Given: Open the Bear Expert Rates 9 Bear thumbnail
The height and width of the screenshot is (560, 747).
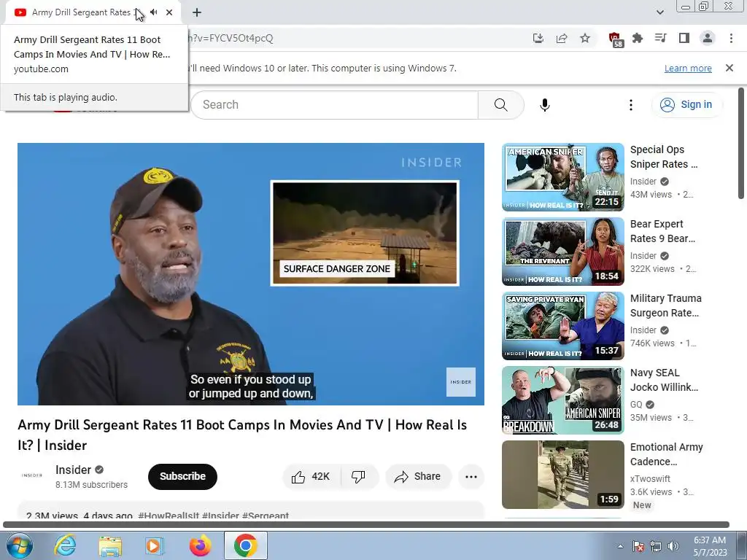Looking at the screenshot, I should [x=562, y=252].
